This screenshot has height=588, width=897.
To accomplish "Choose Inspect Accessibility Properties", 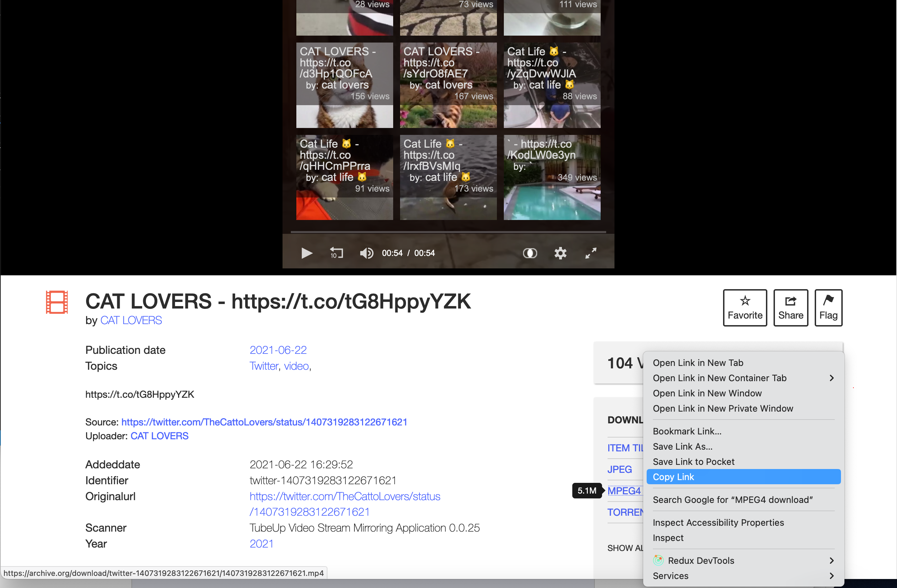I will click(x=743, y=522).
